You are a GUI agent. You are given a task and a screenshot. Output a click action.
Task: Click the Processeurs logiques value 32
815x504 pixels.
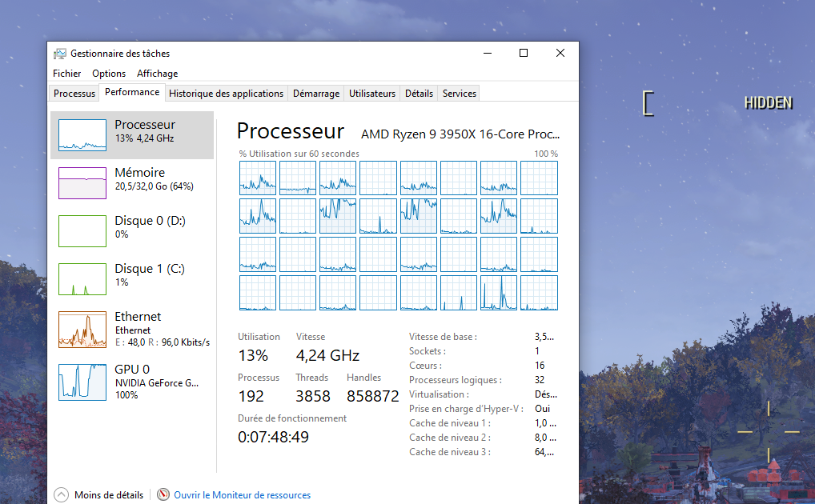coord(540,380)
